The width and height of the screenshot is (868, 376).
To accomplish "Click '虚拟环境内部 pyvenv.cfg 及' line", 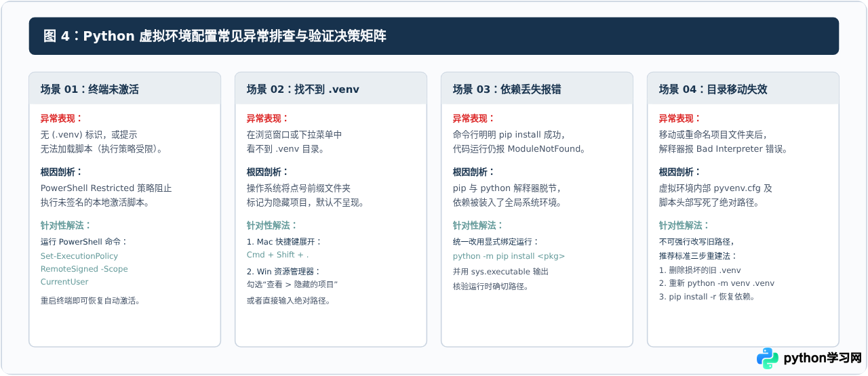I will [715, 188].
